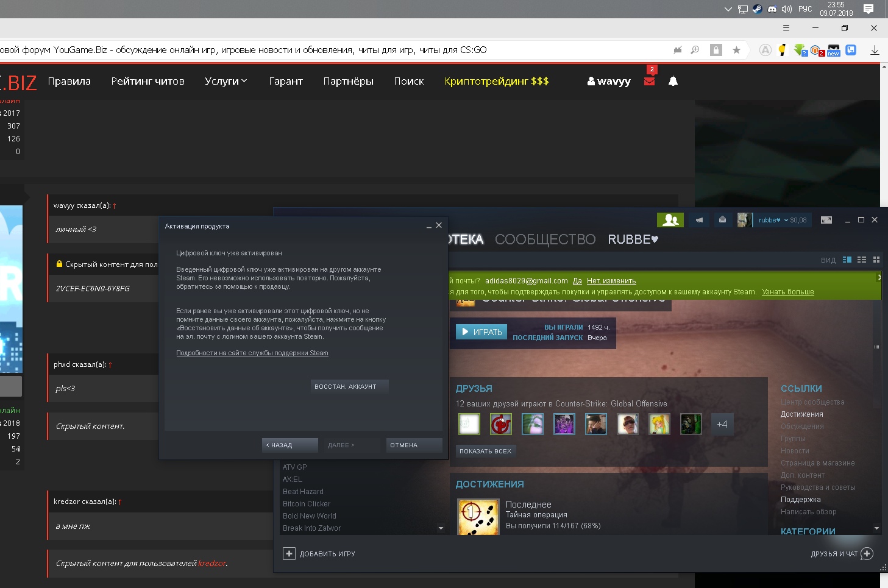Screen dimensions: 888x588
Task: Click ОТМЕНА button in activation dialog
Action: pyautogui.click(x=414, y=445)
